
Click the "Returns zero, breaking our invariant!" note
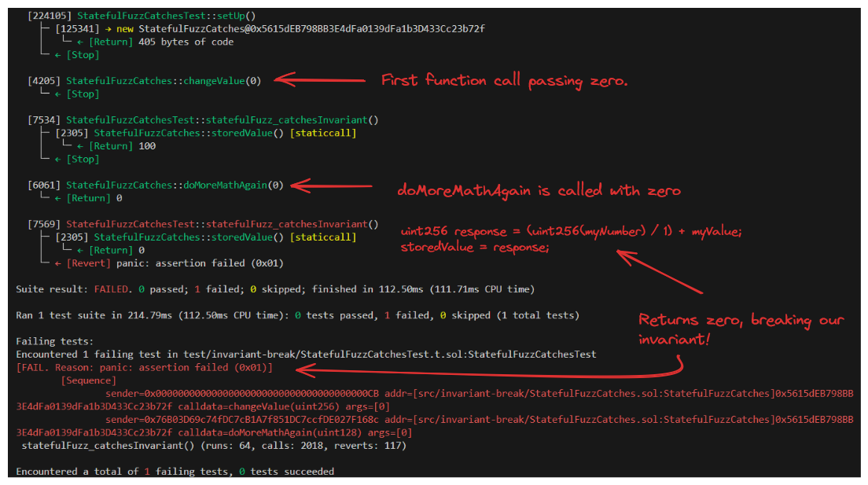(741, 328)
